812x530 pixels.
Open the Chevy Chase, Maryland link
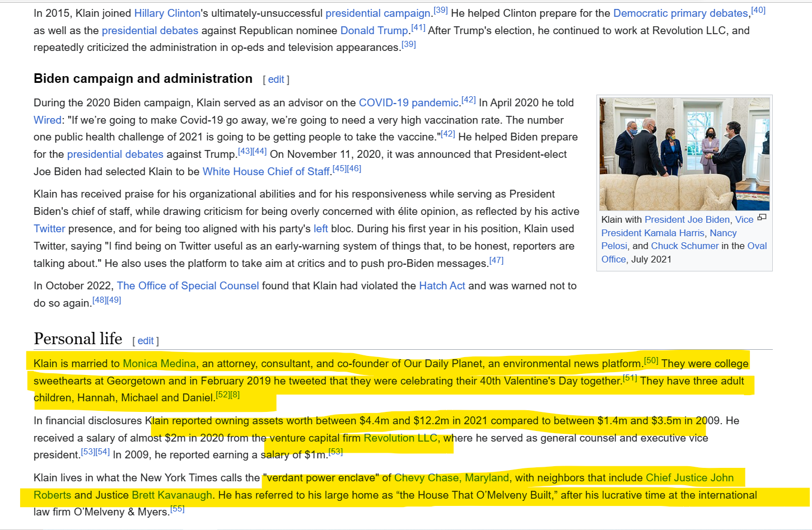tap(451, 477)
